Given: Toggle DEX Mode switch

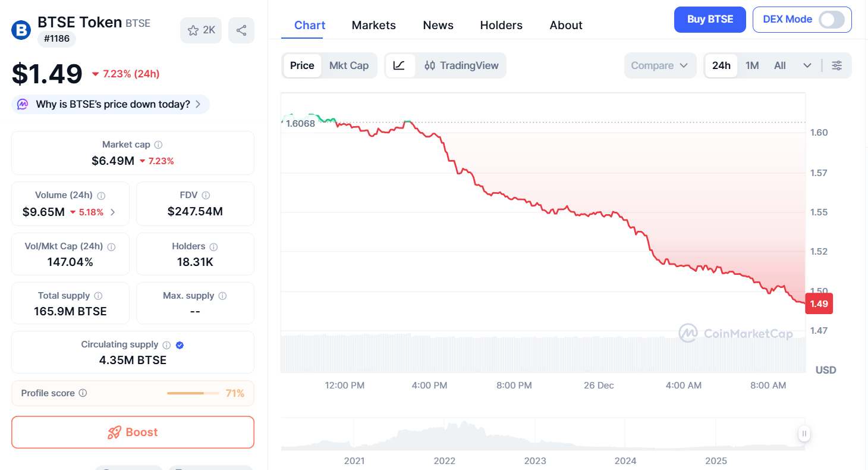Looking at the screenshot, I should click(831, 20).
